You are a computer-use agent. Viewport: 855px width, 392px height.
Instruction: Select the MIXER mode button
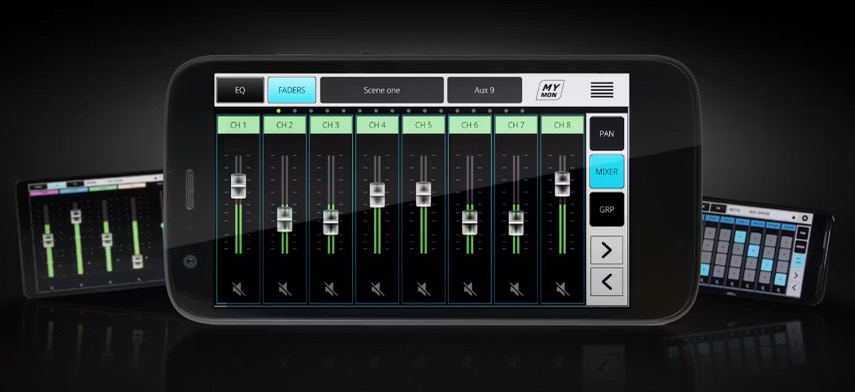[606, 171]
